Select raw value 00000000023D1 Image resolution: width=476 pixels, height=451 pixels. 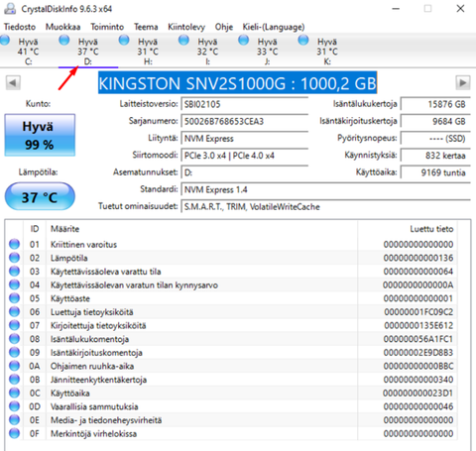418,394
